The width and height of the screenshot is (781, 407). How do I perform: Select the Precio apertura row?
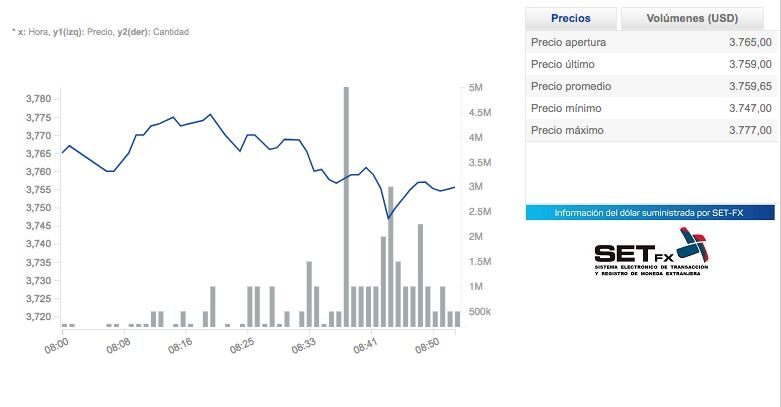[x=650, y=43]
